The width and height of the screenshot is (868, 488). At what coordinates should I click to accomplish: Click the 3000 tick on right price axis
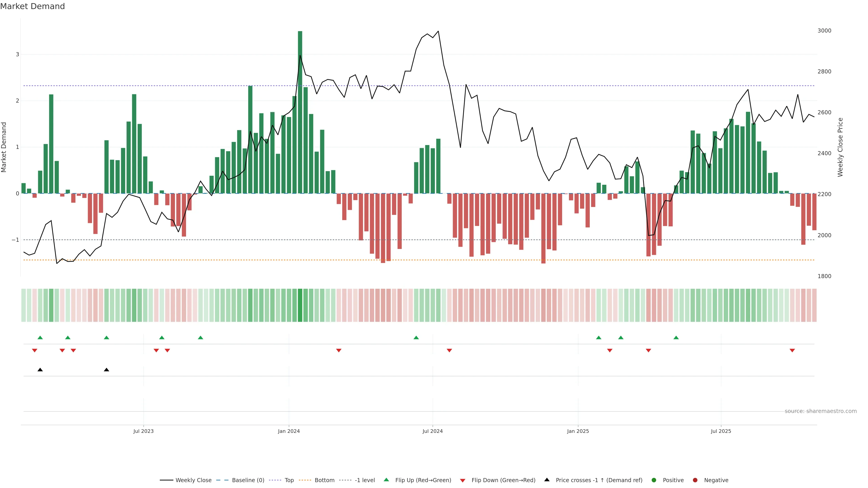[x=824, y=31]
